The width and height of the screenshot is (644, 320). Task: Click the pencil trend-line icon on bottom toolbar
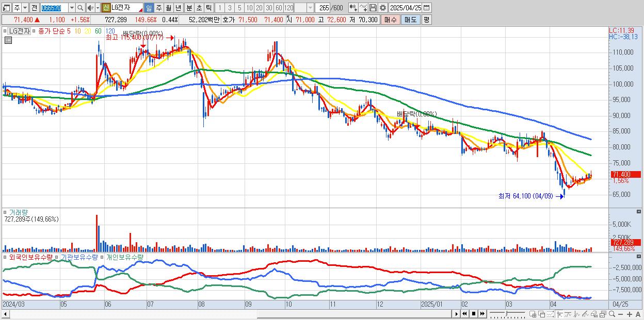pos(585,313)
